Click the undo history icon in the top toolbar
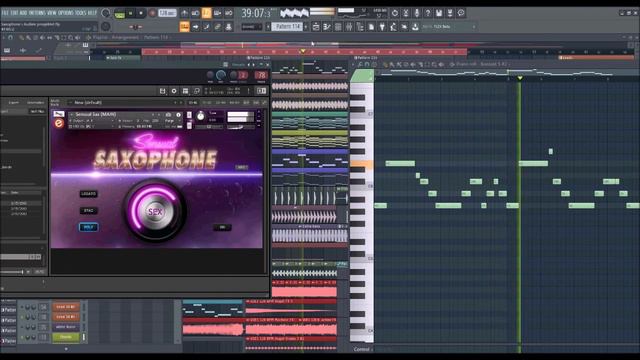Image resolution: width=640 pixels, height=360 pixels. point(395,13)
